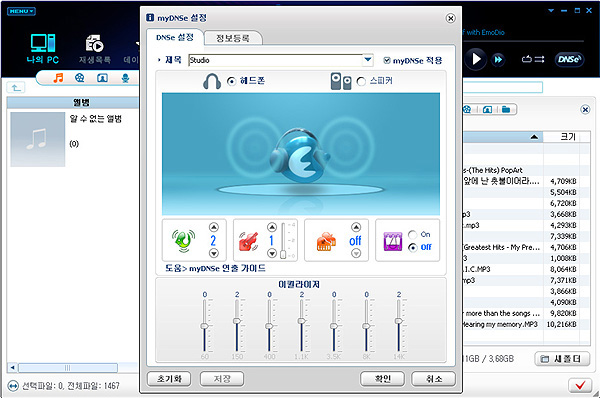Increase the bass effect level

(x=272, y=227)
